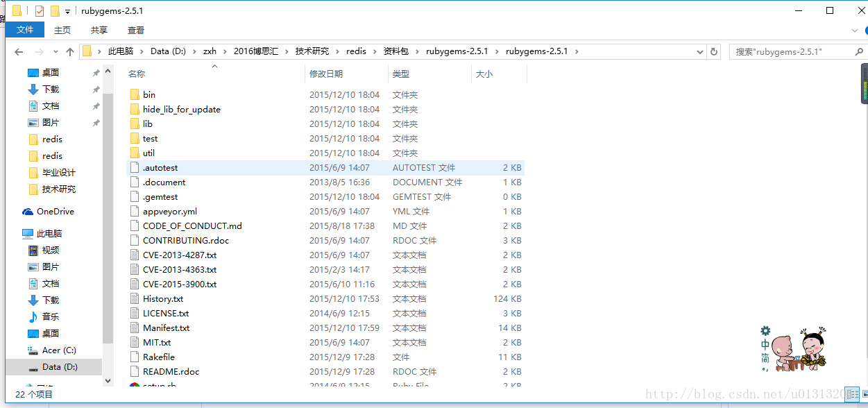Open 毕业设计 folder in sidebar
Image resolution: width=868 pixels, height=408 pixels.
pyautogui.click(x=59, y=172)
